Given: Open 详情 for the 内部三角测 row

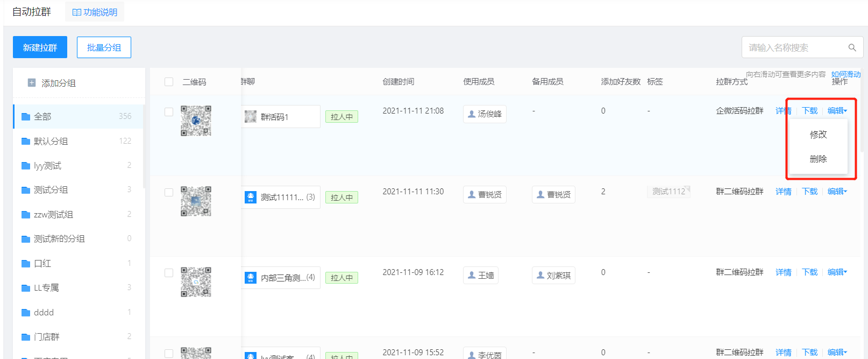Looking at the screenshot, I should 784,272.
